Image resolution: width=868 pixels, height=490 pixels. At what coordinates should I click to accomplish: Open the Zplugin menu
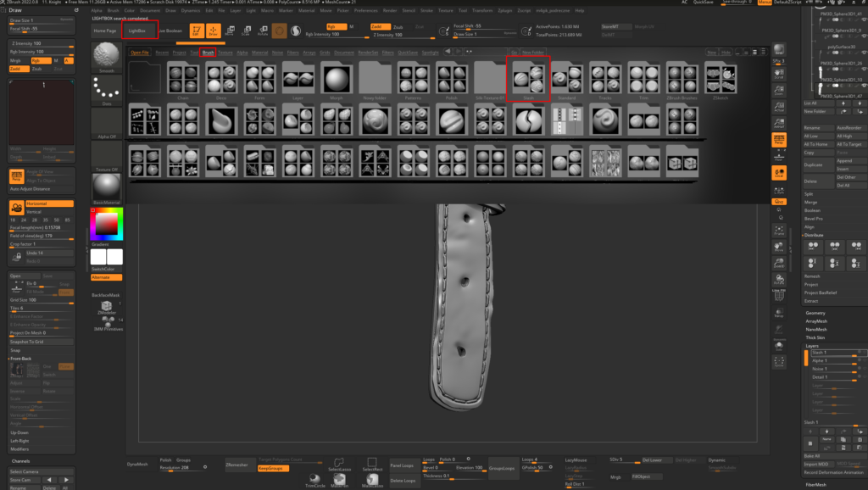point(505,10)
